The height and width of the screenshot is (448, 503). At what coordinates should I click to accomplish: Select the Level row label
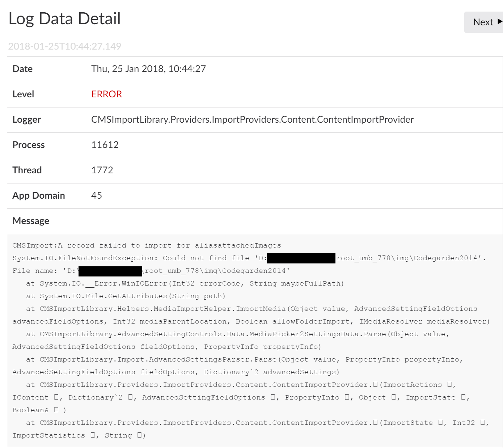(23, 94)
